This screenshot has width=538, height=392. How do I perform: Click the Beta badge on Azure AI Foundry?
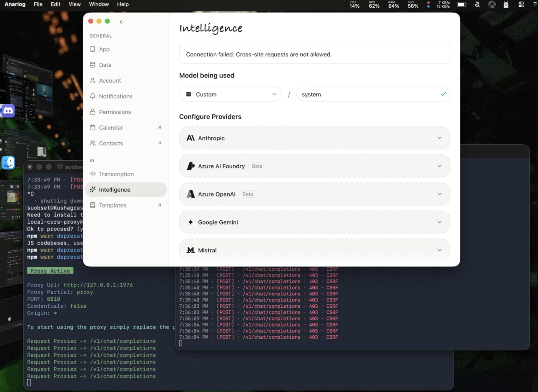coord(257,166)
